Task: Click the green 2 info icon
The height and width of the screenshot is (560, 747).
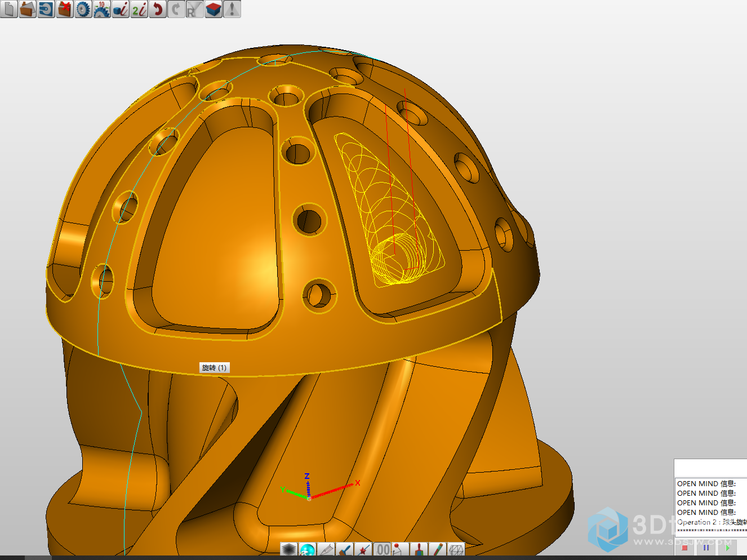Action: pos(139,9)
